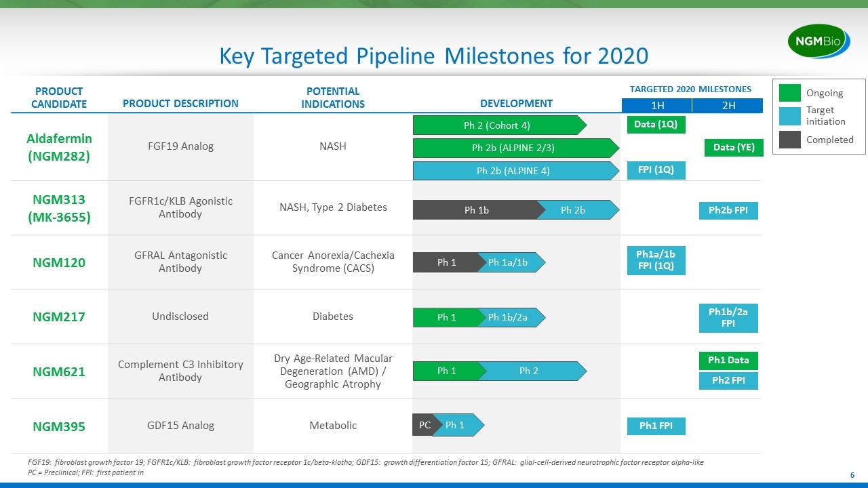Click the 'NASH' indication in the Aldafermin row

tap(333, 146)
